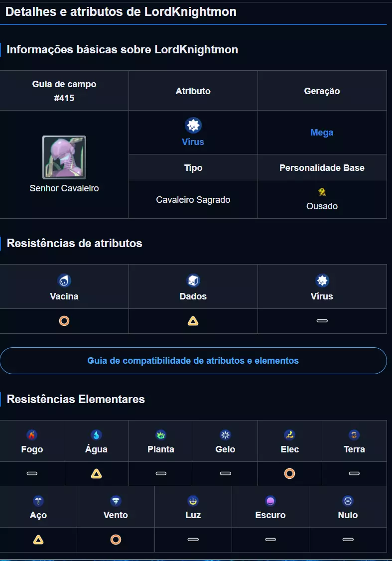
Task: Click the Gelo snowflake icon
Action: coord(225,435)
